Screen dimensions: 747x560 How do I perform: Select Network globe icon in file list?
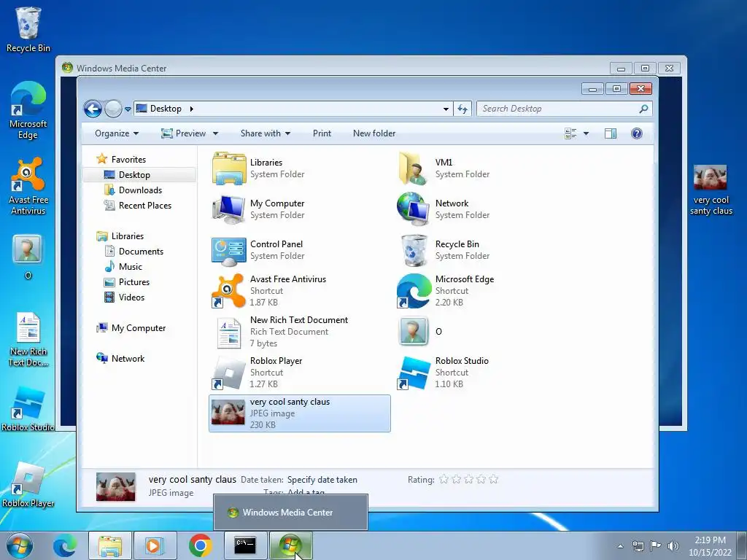pos(413,209)
